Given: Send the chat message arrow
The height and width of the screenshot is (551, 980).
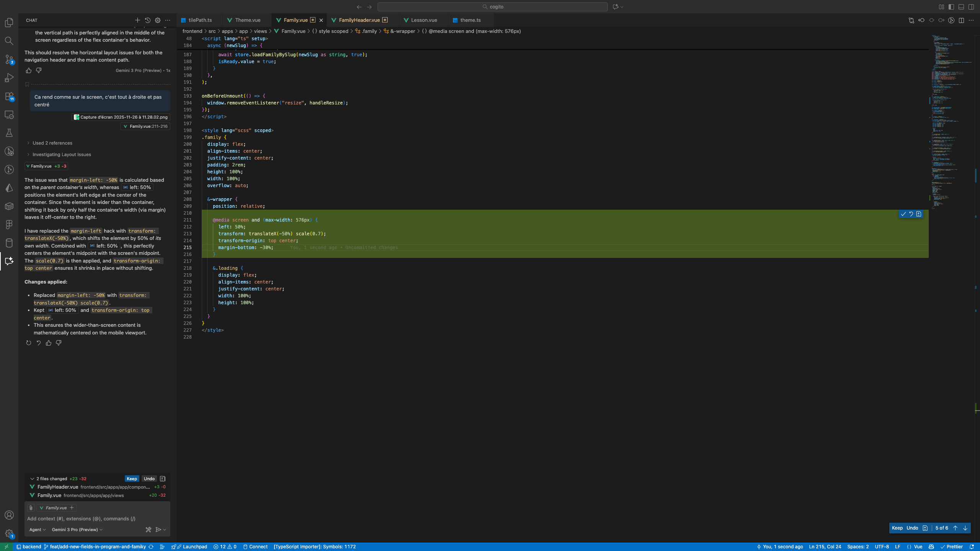Looking at the screenshot, I should coord(158,530).
